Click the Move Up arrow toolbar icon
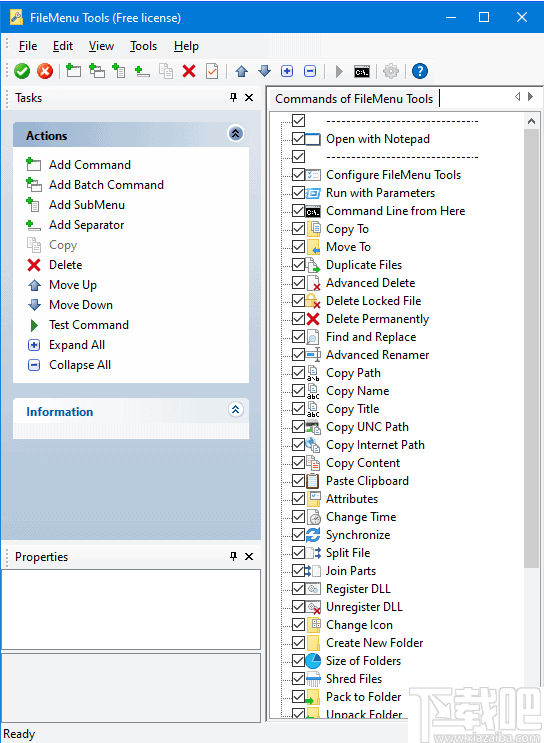This screenshot has height=743, width=544. (242, 71)
